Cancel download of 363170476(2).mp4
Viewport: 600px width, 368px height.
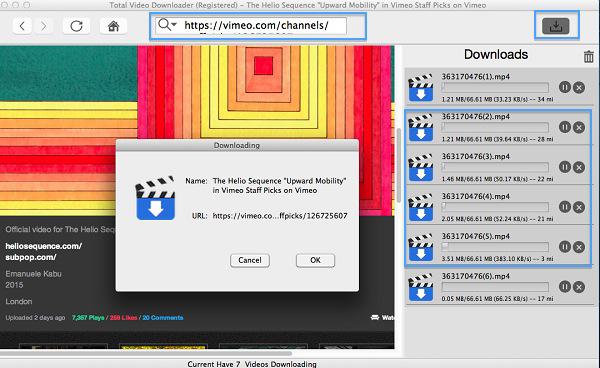click(x=579, y=127)
